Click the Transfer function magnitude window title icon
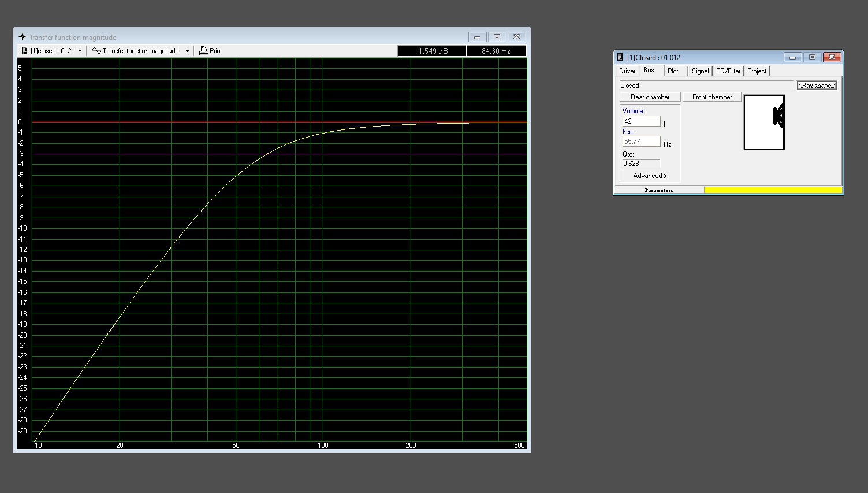This screenshot has width=868, height=493. point(22,37)
